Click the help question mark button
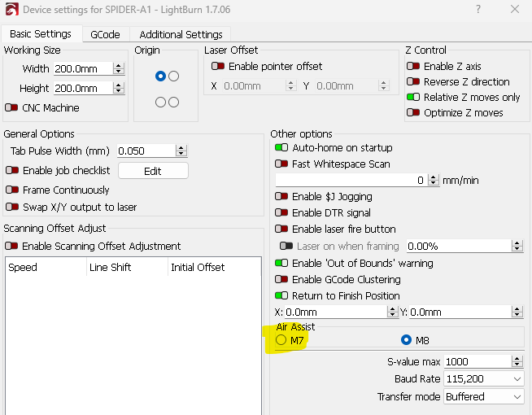 point(478,9)
